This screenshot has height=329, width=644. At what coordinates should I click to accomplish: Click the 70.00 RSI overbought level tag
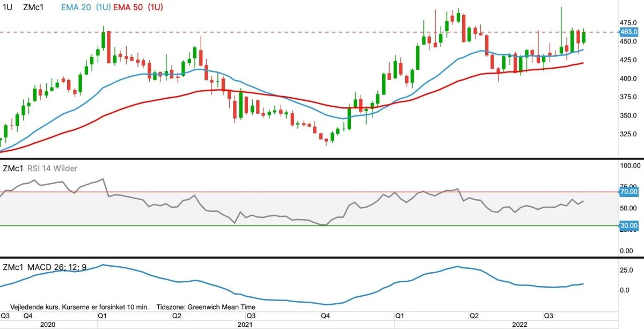628,192
